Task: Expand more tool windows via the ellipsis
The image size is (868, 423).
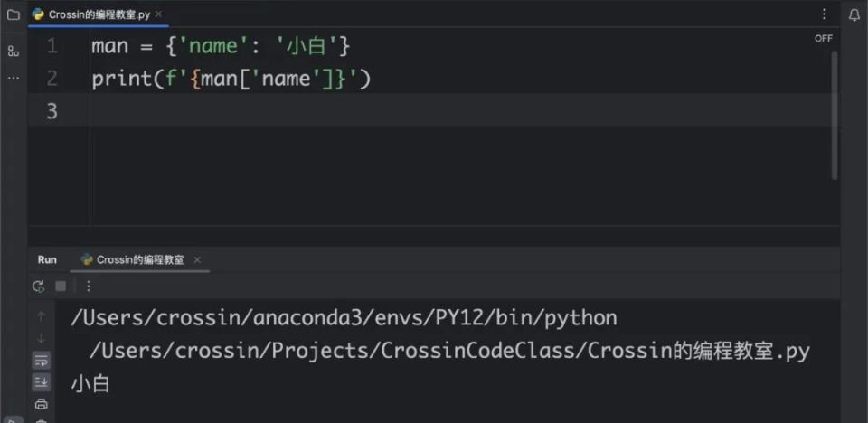Action: 14,78
